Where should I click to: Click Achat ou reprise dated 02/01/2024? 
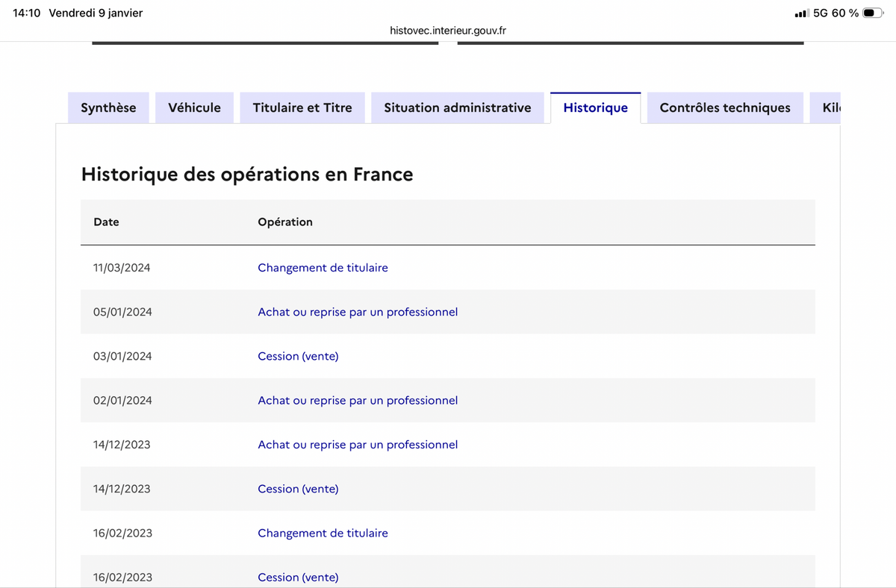click(358, 400)
